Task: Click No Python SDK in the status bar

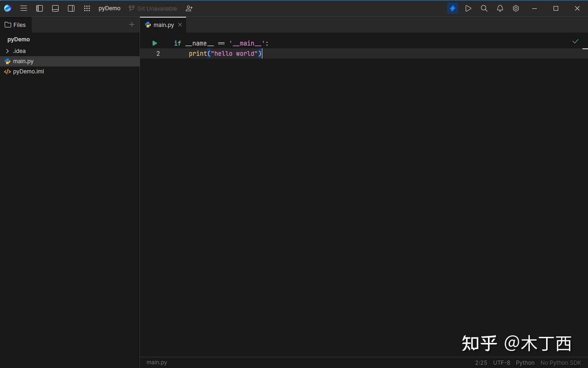Action: coord(560,362)
